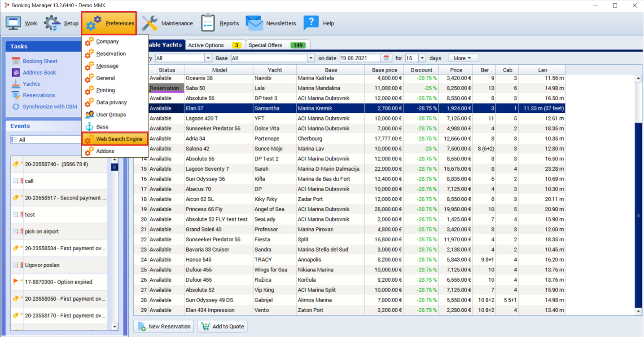The width and height of the screenshot is (644, 337).
Task: Click the Booking Manager app icon in title bar
Action: click(6, 5)
